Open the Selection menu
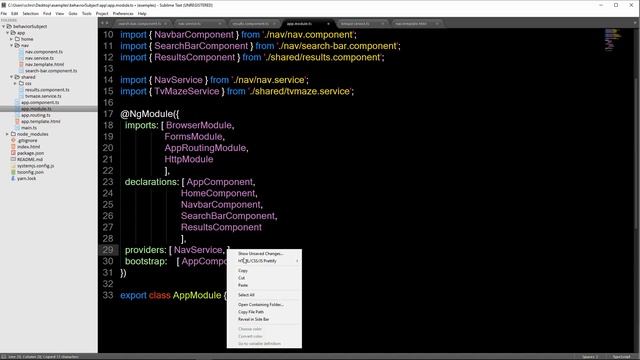This screenshot has width=640, height=360. pos(30,13)
